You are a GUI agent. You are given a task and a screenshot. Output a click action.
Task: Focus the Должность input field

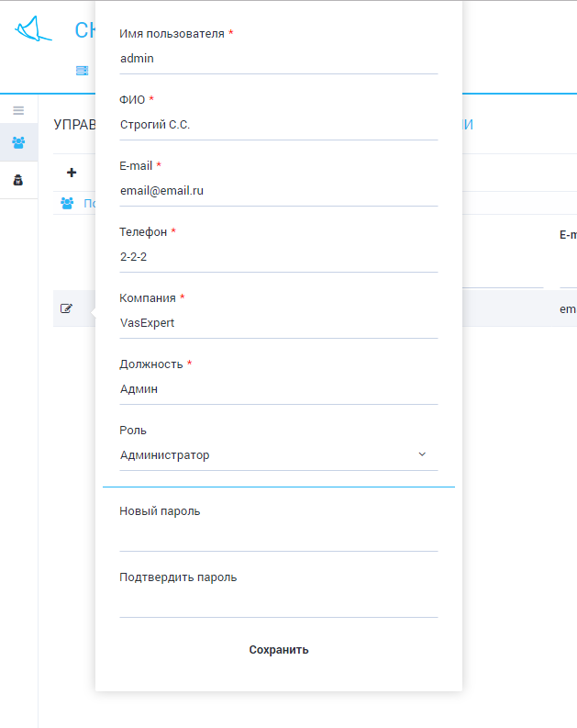pyautogui.click(x=278, y=389)
